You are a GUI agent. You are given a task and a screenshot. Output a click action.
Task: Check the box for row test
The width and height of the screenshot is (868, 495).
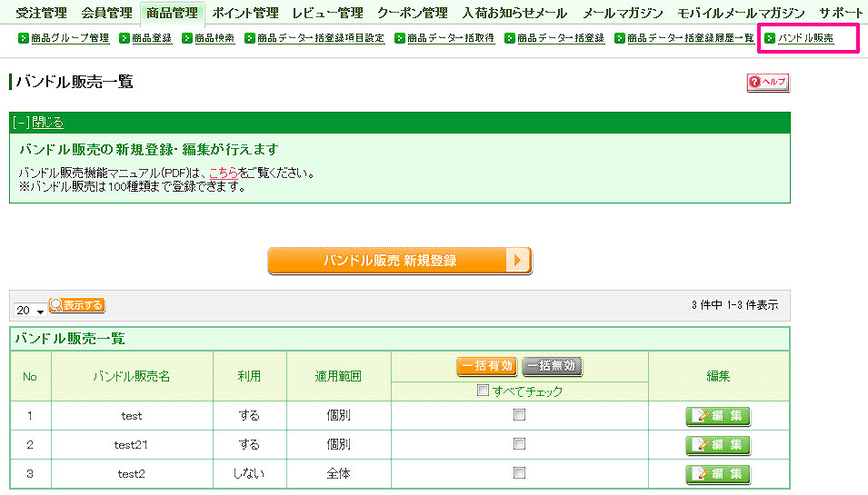pyautogui.click(x=519, y=415)
